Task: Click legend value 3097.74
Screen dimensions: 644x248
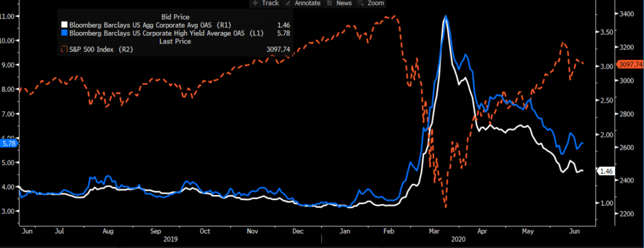Action: tap(279, 49)
